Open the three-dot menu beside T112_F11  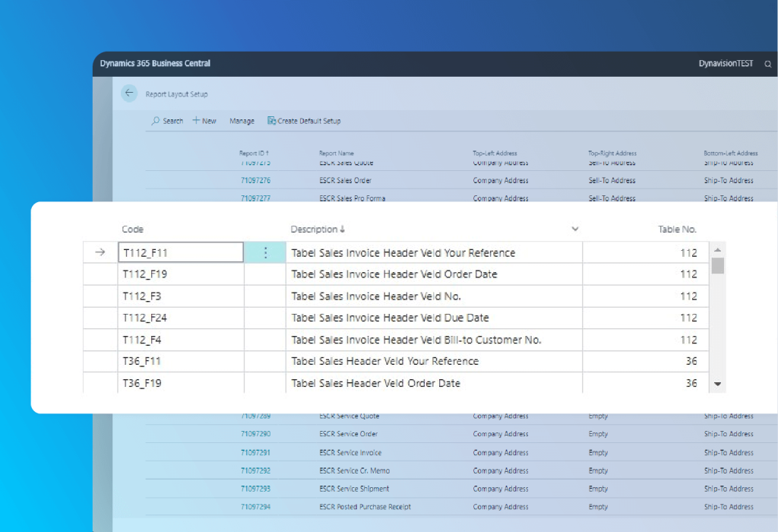pyautogui.click(x=264, y=252)
